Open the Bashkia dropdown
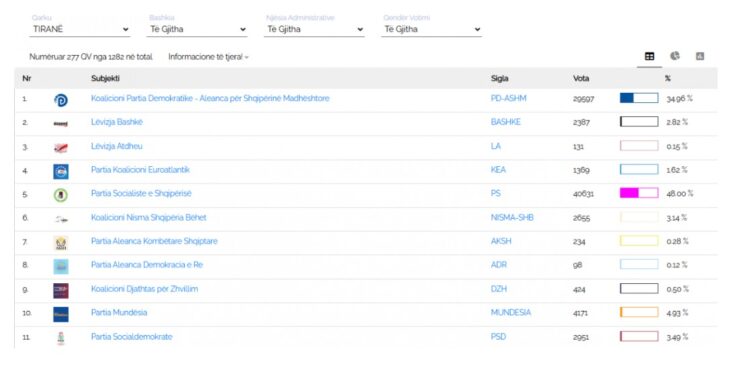This screenshot has width=750, height=366. (197, 29)
